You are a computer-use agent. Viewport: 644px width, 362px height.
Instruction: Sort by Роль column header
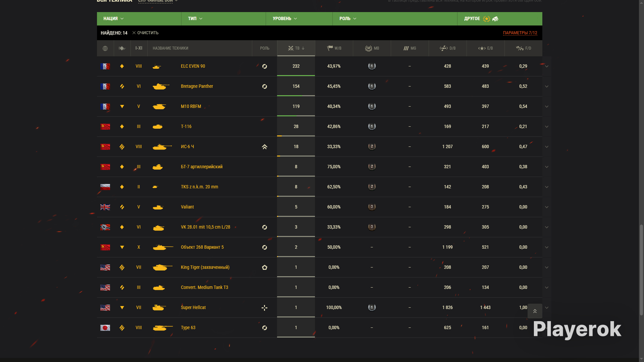click(x=265, y=48)
